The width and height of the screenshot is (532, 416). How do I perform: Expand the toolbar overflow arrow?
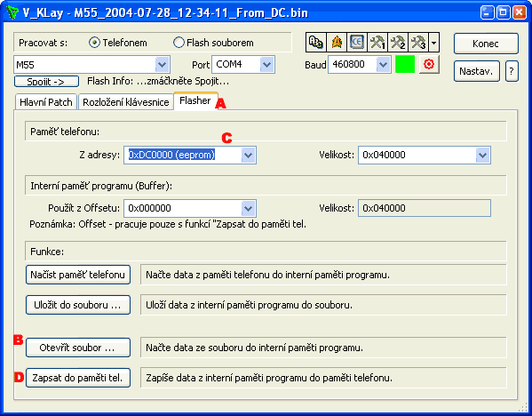434,43
